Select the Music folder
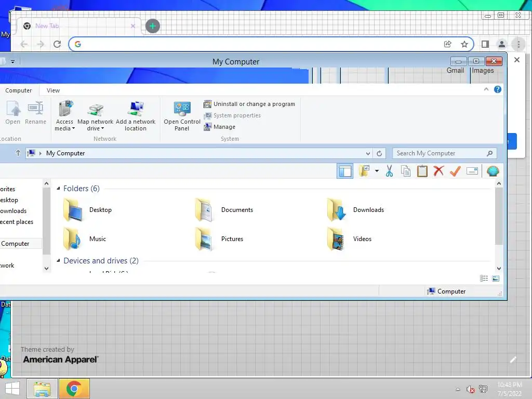 click(85, 239)
